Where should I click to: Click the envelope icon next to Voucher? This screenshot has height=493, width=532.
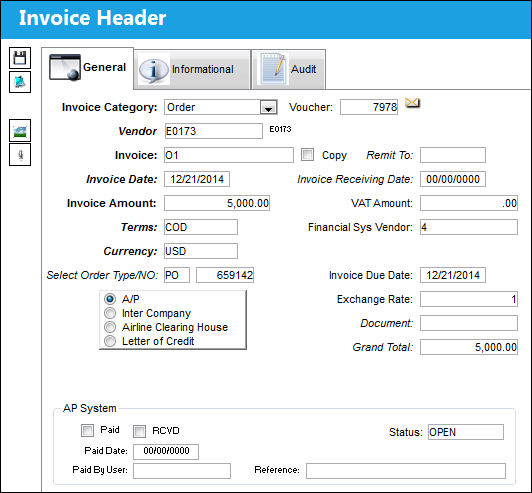(412, 102)
